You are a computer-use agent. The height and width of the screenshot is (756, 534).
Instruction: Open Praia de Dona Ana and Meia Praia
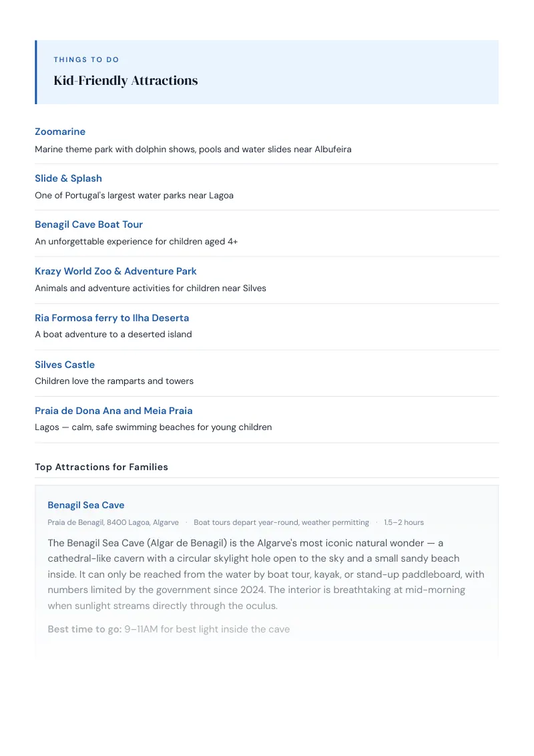coord(113,411)
